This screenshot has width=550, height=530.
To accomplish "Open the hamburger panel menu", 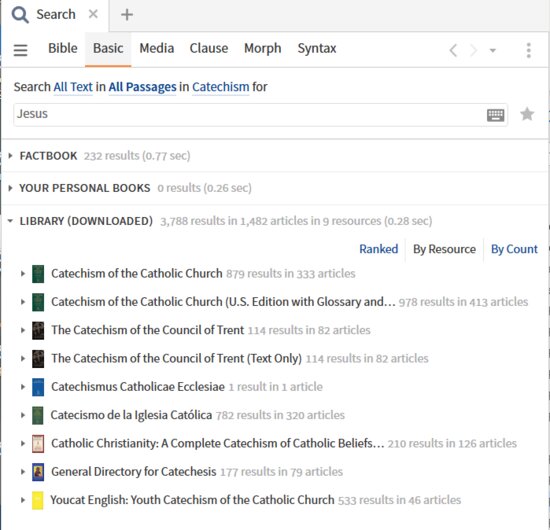I will 20,50.
